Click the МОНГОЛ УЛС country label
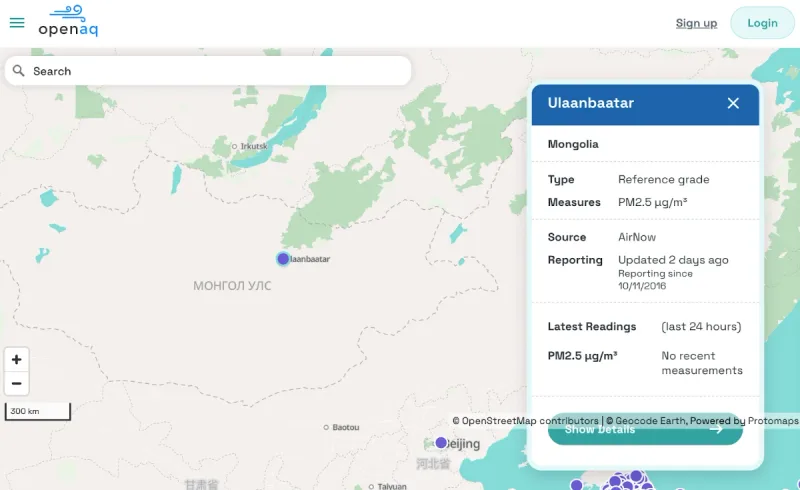The width and height of the screenshot is (800, 490). point(232,286)
